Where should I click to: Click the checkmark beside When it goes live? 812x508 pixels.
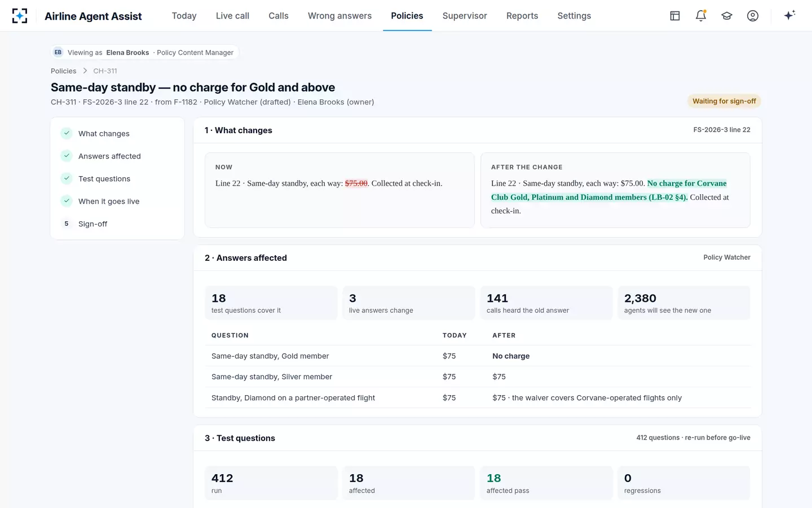coord(67,201)
